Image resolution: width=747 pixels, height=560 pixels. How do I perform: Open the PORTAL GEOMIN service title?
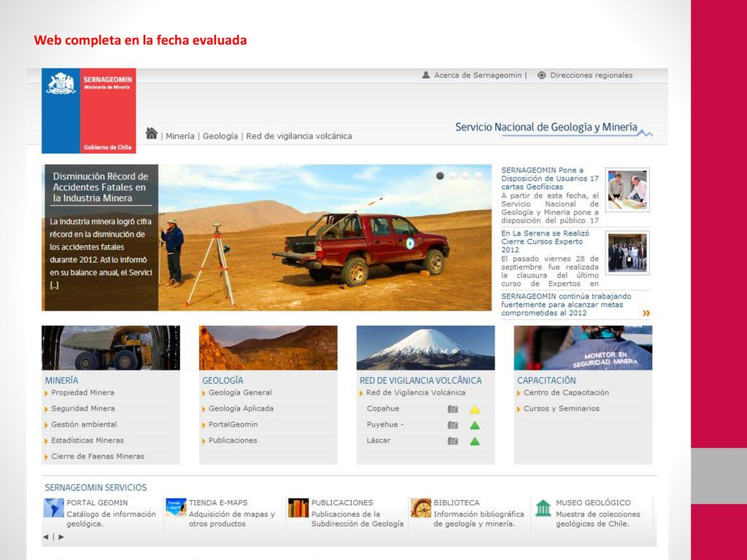pyautogui.click(x=97, y=502)
